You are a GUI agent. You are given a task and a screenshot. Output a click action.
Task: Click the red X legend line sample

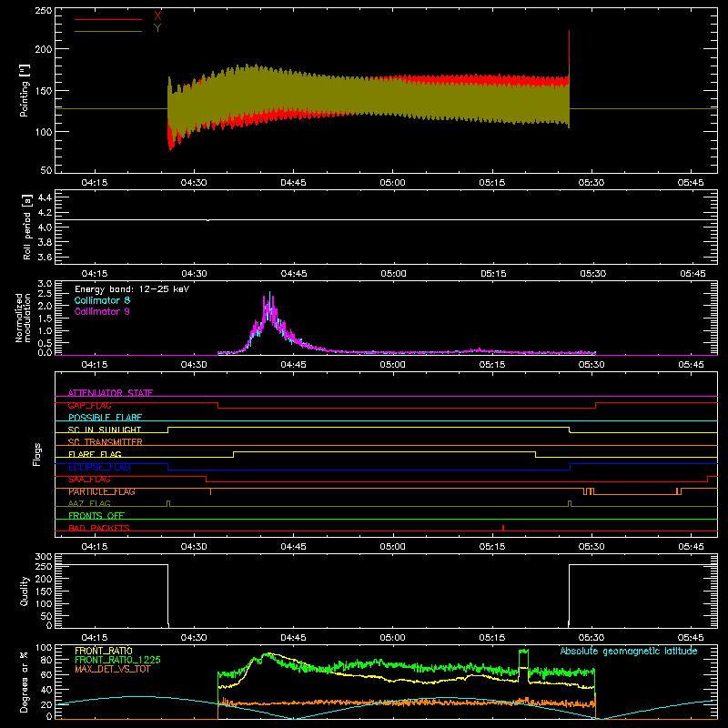[x=108, y=19]
